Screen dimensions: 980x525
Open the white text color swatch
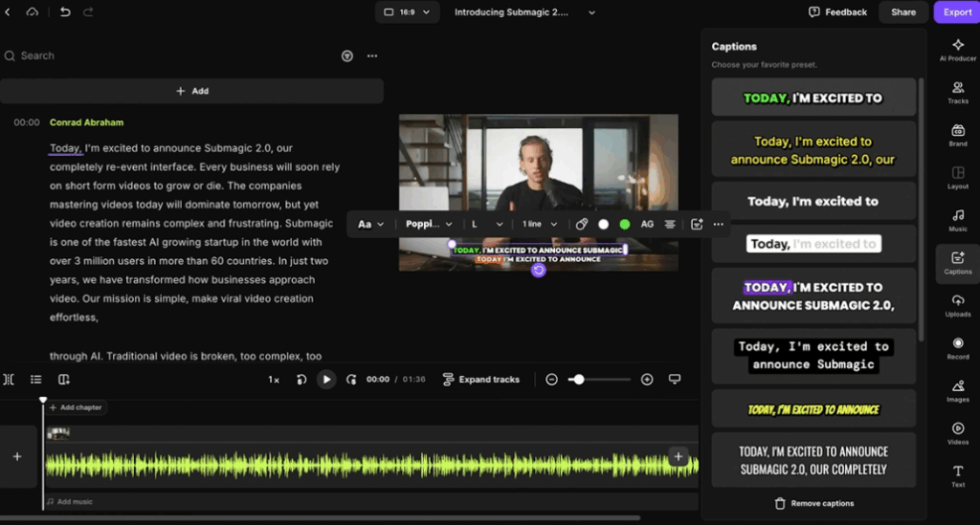(x=603, y=224)
